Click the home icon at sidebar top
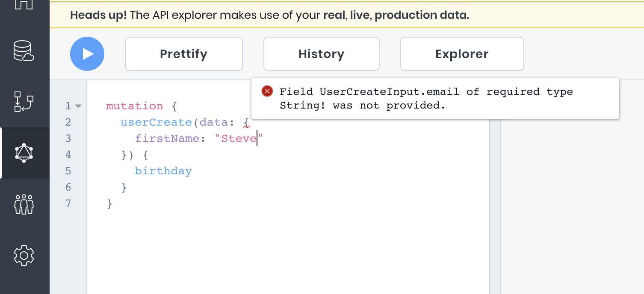 (x=24, y=4)
